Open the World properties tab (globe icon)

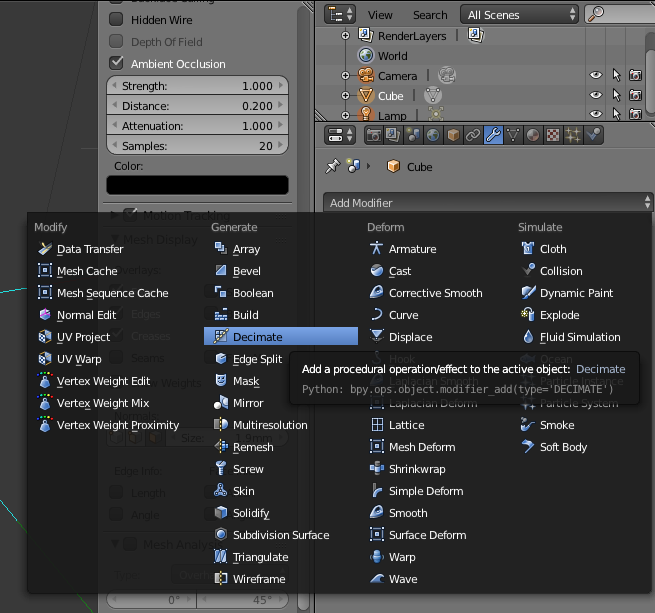coord(433,135)
